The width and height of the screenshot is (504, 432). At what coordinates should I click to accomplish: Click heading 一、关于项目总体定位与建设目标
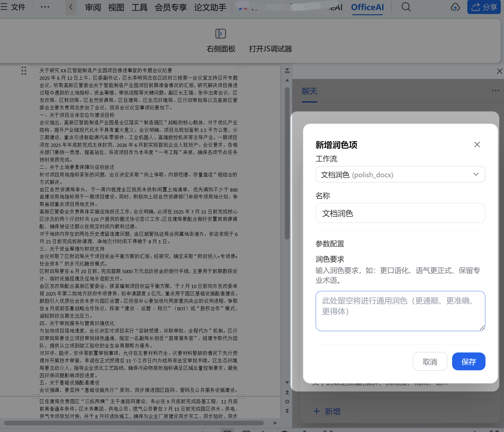click(x=77, y=115)
